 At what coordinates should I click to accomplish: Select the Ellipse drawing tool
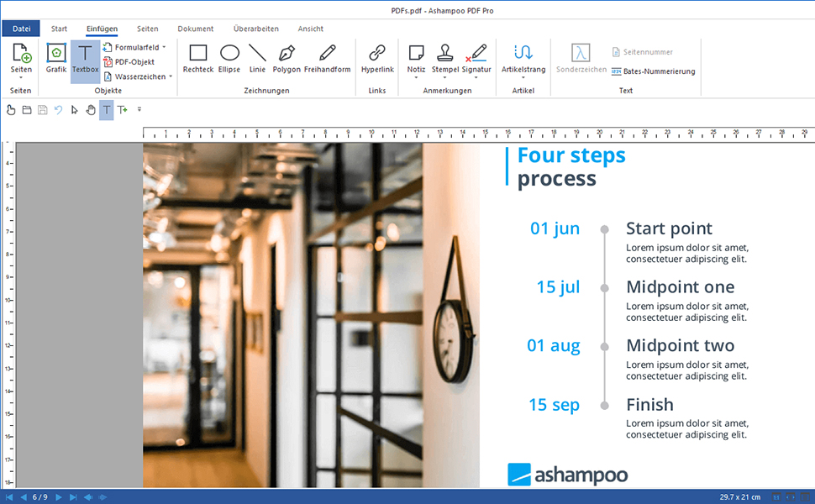pyautogui.click(x=229, y=60)
